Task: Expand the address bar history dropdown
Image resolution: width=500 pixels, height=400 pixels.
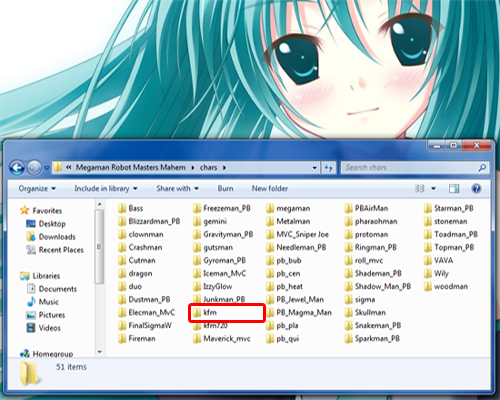Action: 314,168
